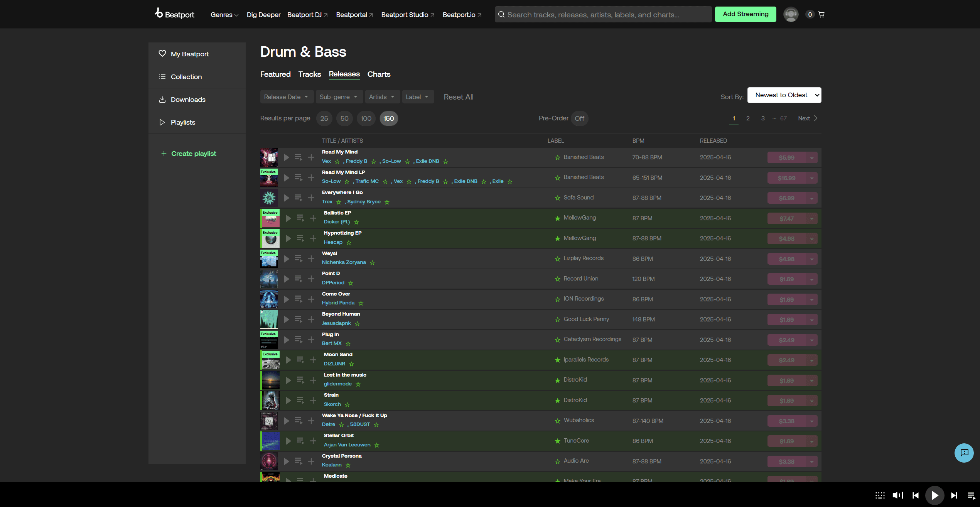Unfollow MellowGang label on Ballistic EP row
The height and width of the screenshot is (507, 980).
tap(558, 218)
